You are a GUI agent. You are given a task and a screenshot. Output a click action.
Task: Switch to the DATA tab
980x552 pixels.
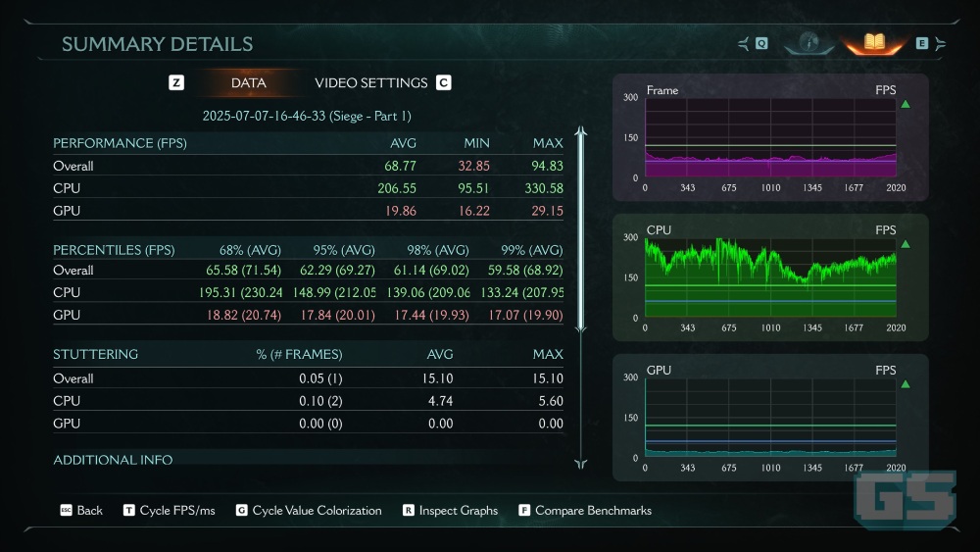click(248, 82)
